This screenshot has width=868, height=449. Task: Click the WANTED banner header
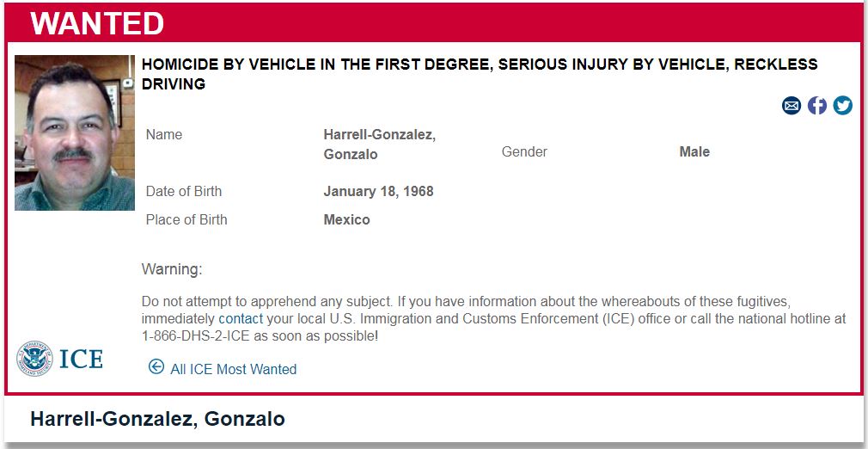(97, 23)
